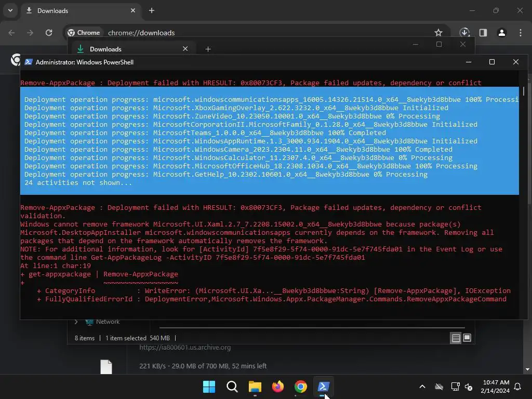Click the File Explorer horizontal scrollbar
The width and height of the screenshot is (532, 399).
312,328
